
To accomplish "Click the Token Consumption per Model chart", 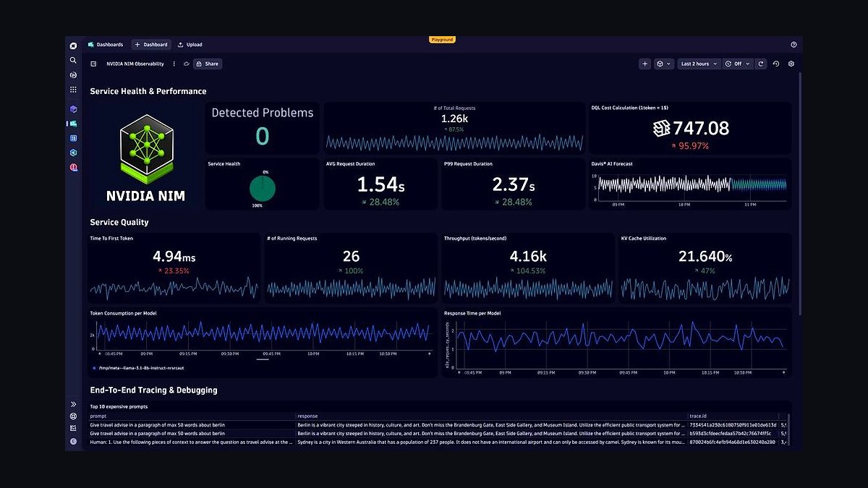I will [x=262, y=337].
